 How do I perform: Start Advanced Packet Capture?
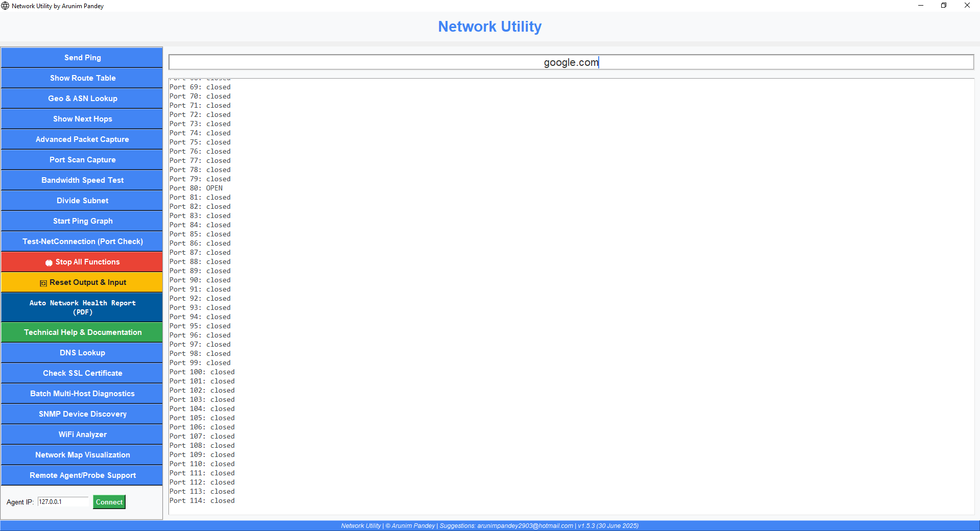click(82, 139)
